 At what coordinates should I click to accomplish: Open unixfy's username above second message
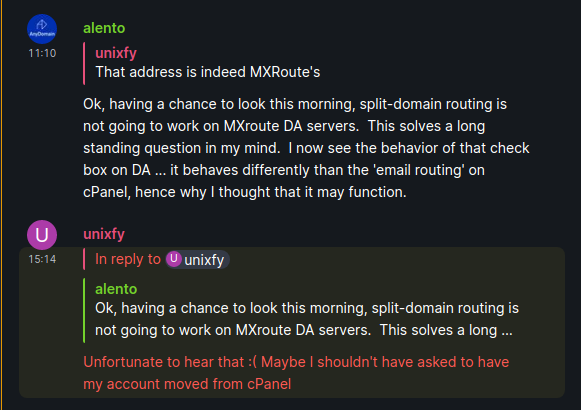pos(104,234)
